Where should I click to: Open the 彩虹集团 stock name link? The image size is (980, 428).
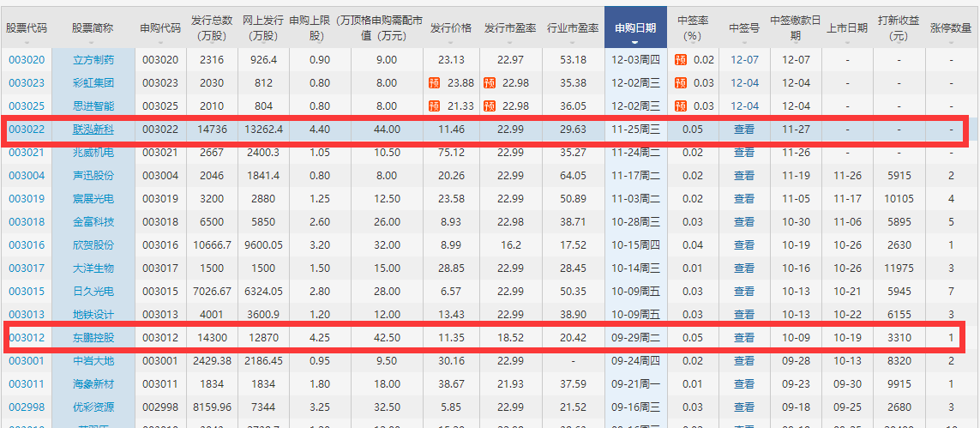pos(93,83)
